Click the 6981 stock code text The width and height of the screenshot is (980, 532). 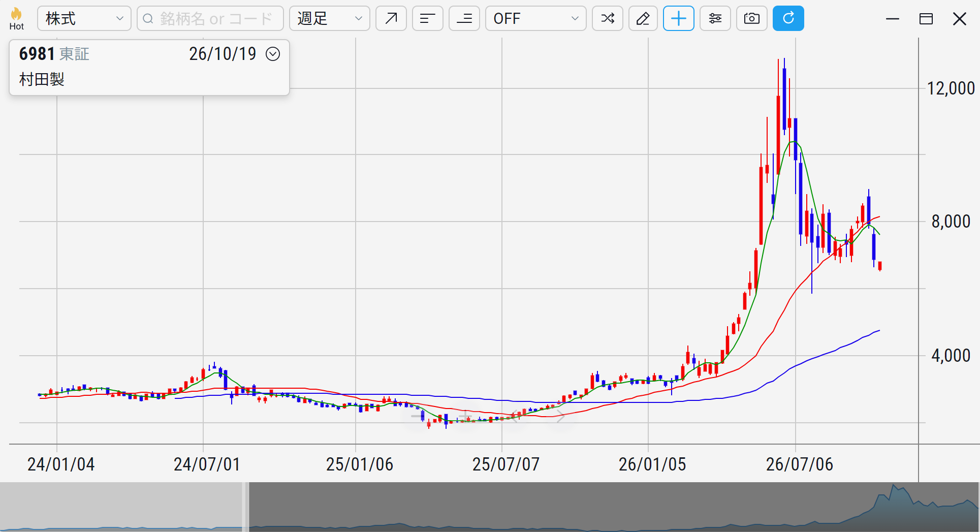[x=37, y=54]
